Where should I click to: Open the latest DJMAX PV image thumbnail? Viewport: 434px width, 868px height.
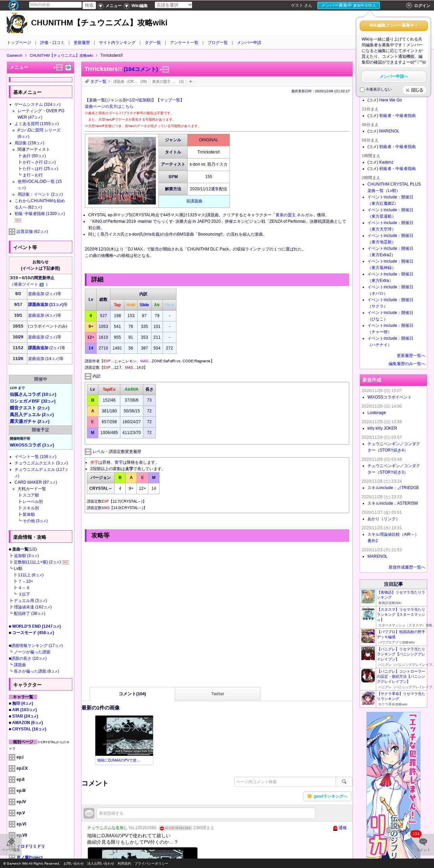[x=124, y=736]
